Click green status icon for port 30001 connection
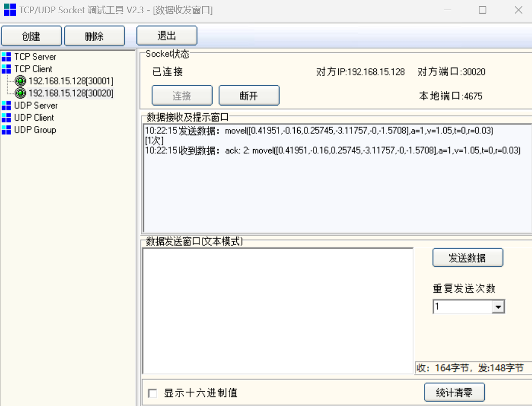This screenshot has height=406, width=532. [20, 81]
